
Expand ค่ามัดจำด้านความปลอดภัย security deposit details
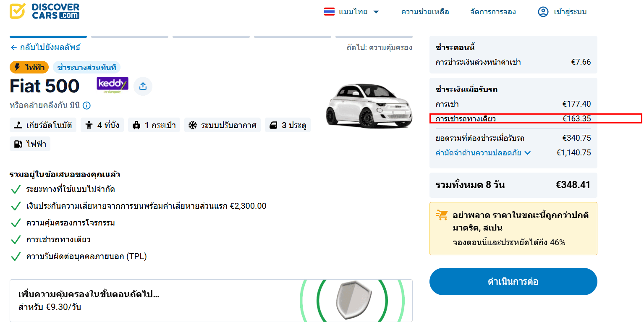coord(483,153)
